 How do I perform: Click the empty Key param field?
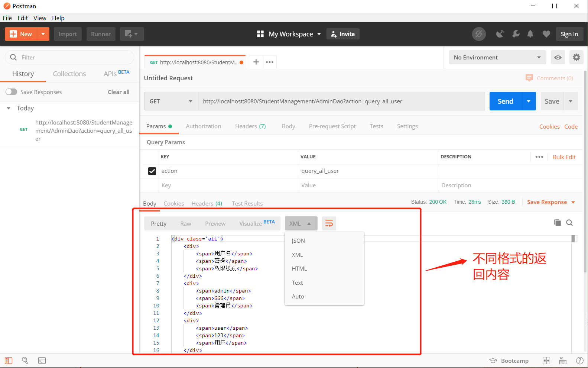(228, 185)
